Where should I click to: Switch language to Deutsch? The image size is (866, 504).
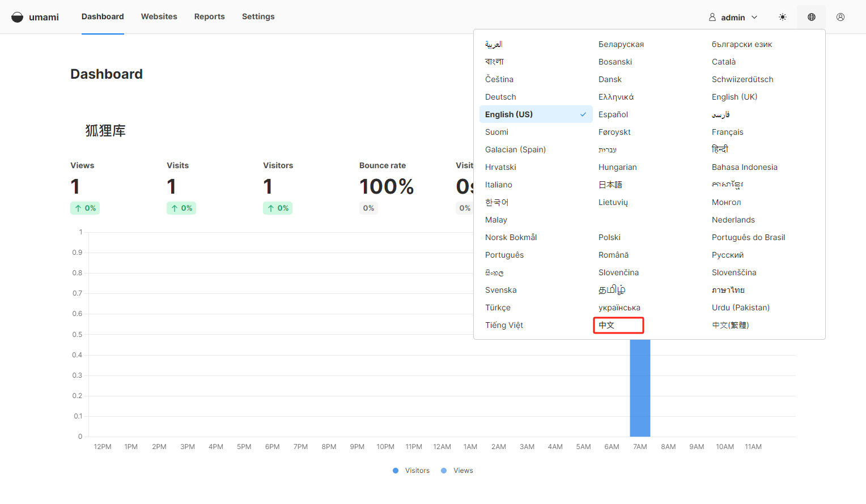coord(500,97)
